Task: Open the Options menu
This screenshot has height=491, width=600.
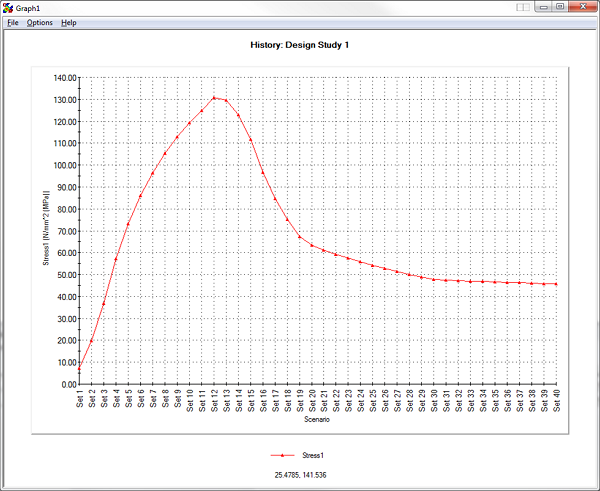Action: click(x=39, y=22)
